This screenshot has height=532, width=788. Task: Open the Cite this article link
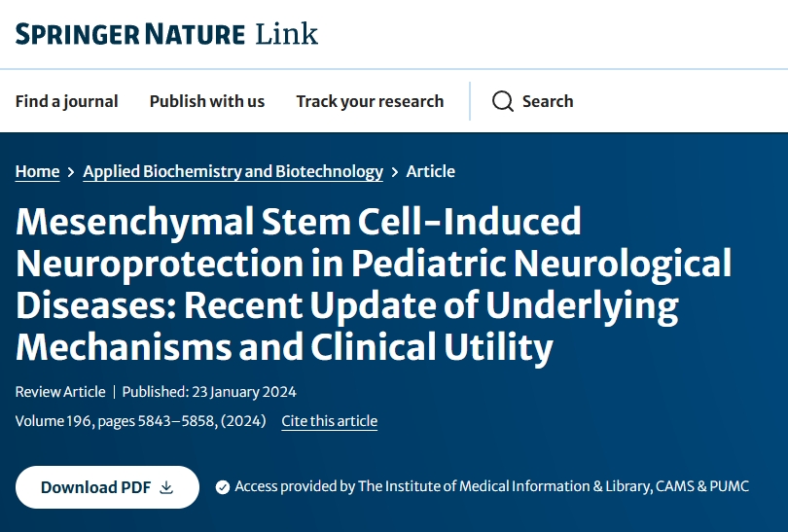click(x=329, y=421)
